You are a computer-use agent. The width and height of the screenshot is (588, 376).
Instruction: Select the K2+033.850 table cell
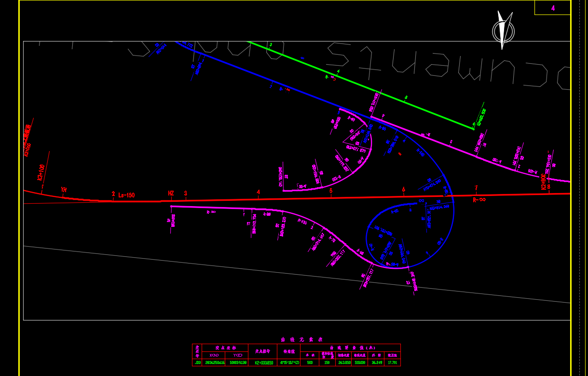point(263,362)
